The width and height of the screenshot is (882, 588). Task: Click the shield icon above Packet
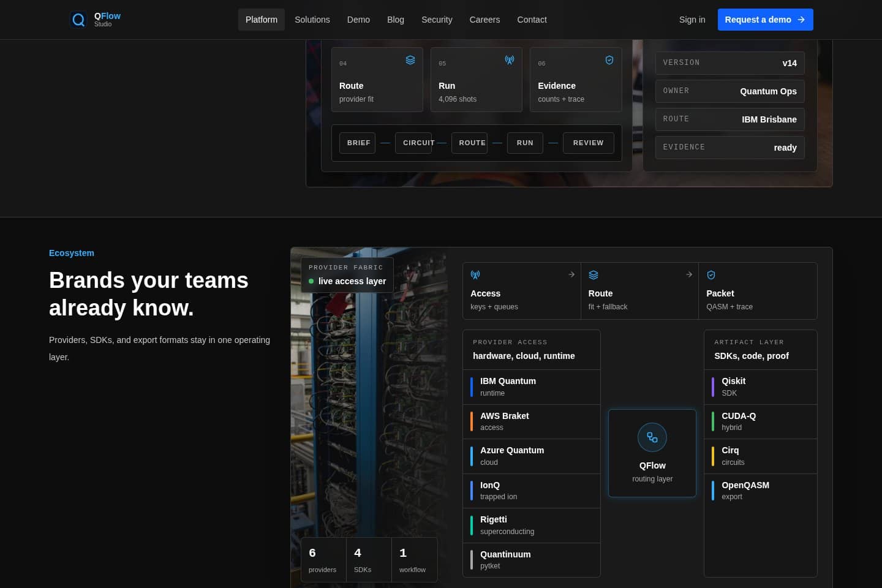click(711, 275)
